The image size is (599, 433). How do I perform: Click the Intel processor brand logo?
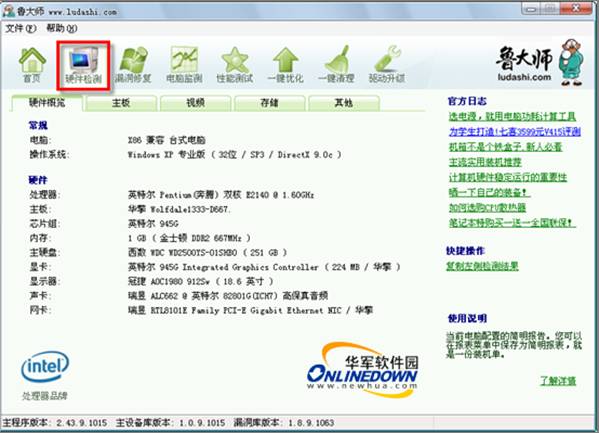[x=45, y=367]
